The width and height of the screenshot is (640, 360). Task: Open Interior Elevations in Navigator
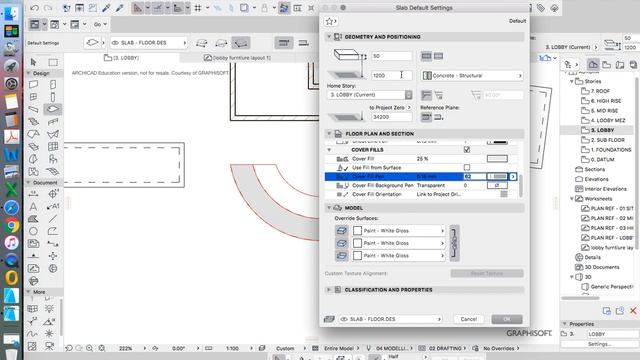(605, 189)
